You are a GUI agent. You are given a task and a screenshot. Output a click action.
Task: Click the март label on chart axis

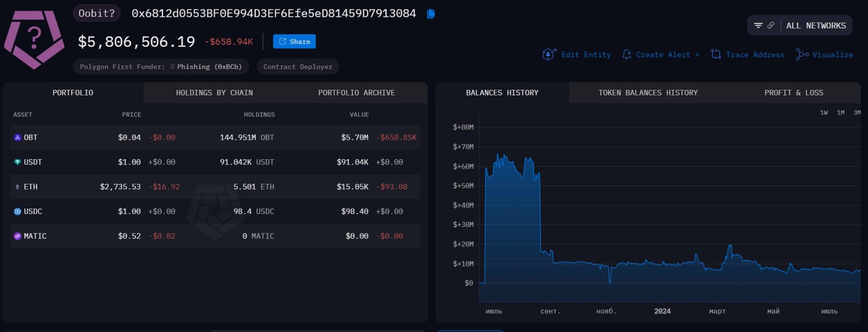718,311
